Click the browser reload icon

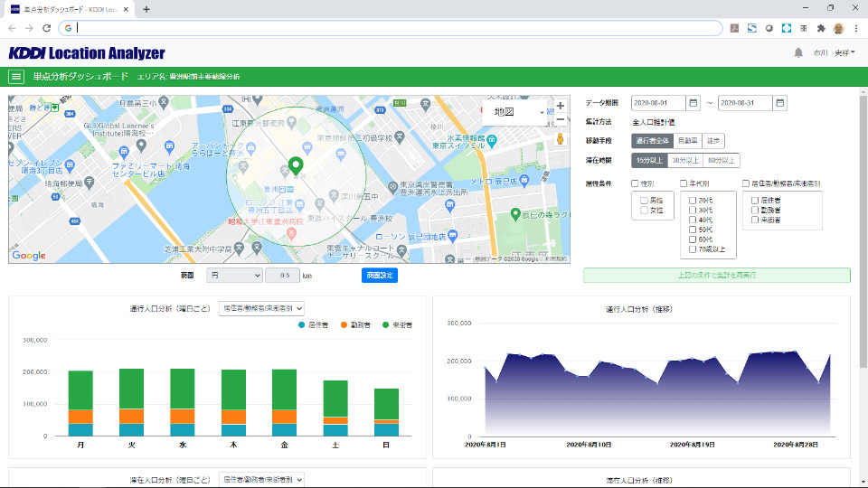point(47,28)
